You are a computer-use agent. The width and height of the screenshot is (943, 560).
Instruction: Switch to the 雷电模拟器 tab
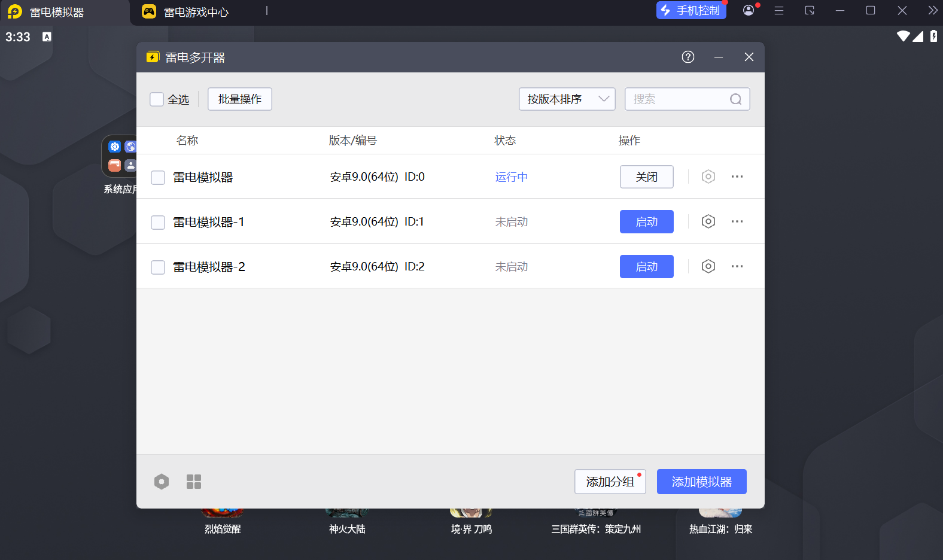tap(56, 12)
